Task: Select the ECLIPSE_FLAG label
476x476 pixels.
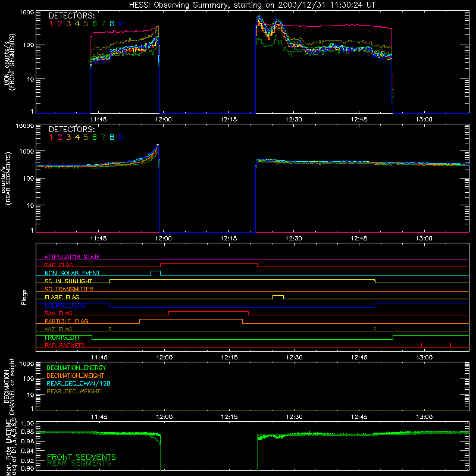Action: pyautogui.click(x=65, y=305)
